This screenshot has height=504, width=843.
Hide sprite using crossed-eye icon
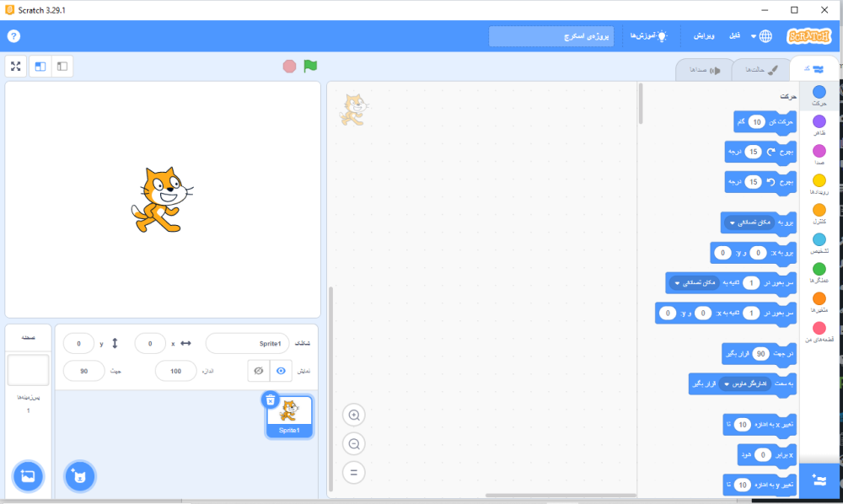click(x=259, y=371)
